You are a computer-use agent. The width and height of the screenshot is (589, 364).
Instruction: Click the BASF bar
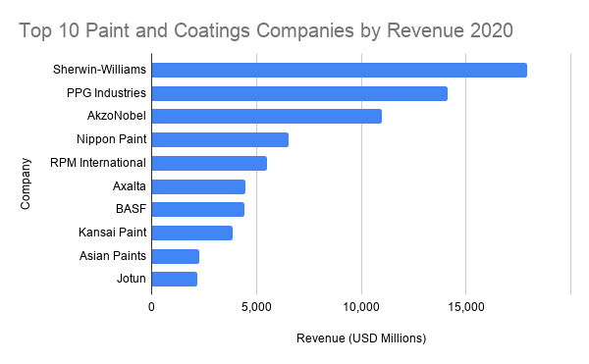click(198, 209)
